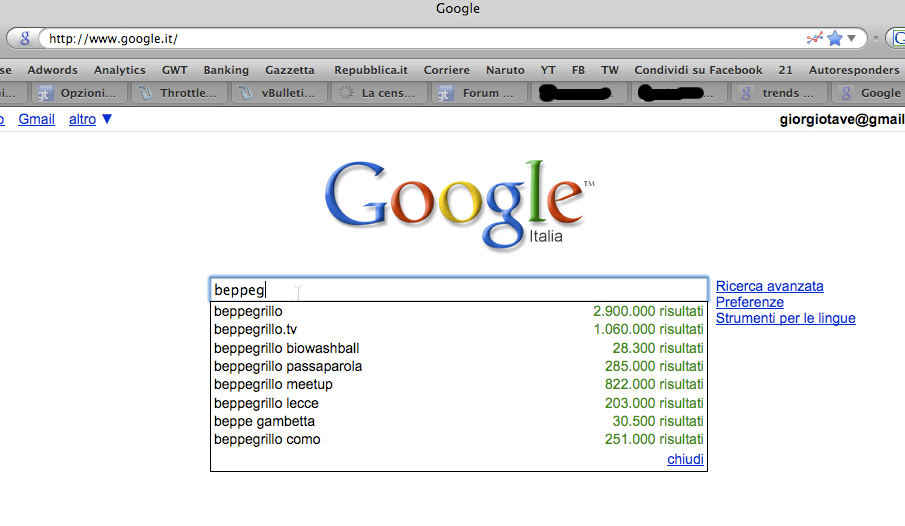Image resolution: width=905 pixels, height=526 pixels.
Task: Click the 2.900.000 risultati count
Action: tap(648, 311)
